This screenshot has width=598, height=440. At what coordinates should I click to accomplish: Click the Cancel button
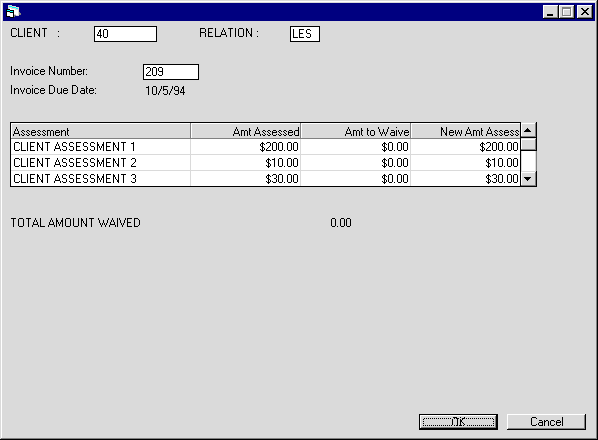pyautogui.click(x=546, y=422)
